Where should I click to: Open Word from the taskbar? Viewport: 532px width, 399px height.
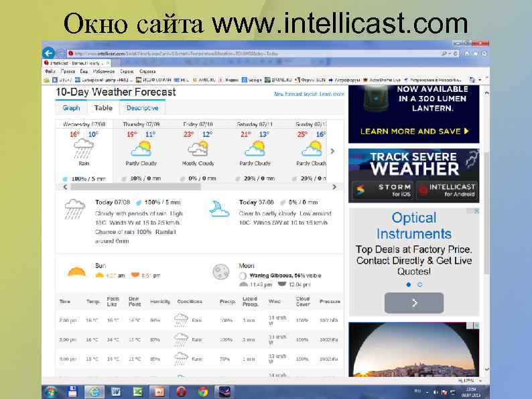point(116,392)
